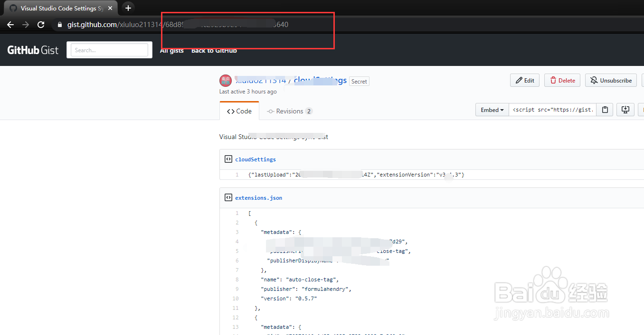The height and width of the screenshot is (335, 644).
Task: Click the address bar lock icon
Action: (59, 25)
